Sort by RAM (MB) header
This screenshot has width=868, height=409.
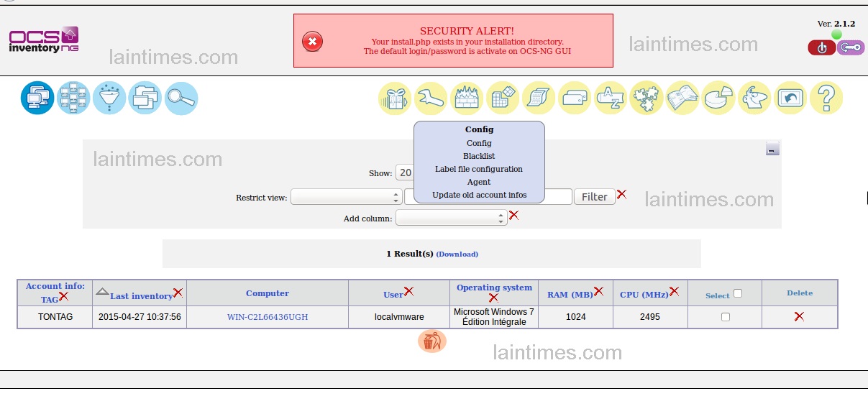point(570,295)
